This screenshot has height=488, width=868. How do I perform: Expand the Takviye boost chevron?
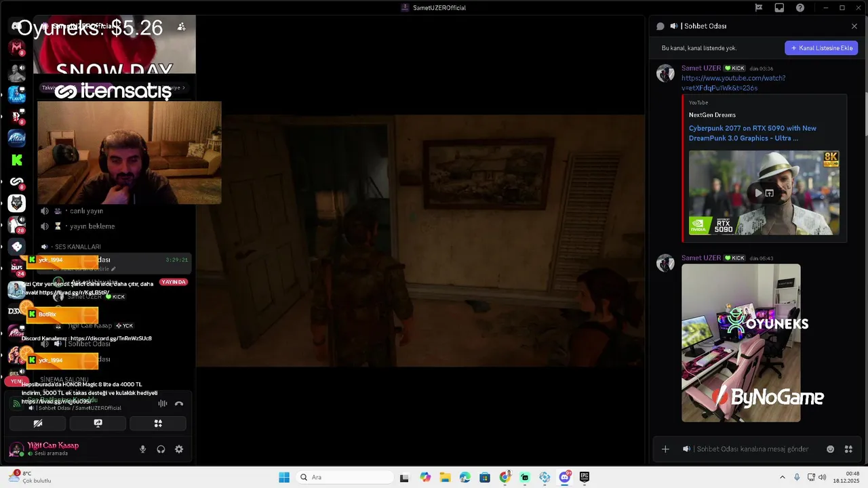[184, 87]
